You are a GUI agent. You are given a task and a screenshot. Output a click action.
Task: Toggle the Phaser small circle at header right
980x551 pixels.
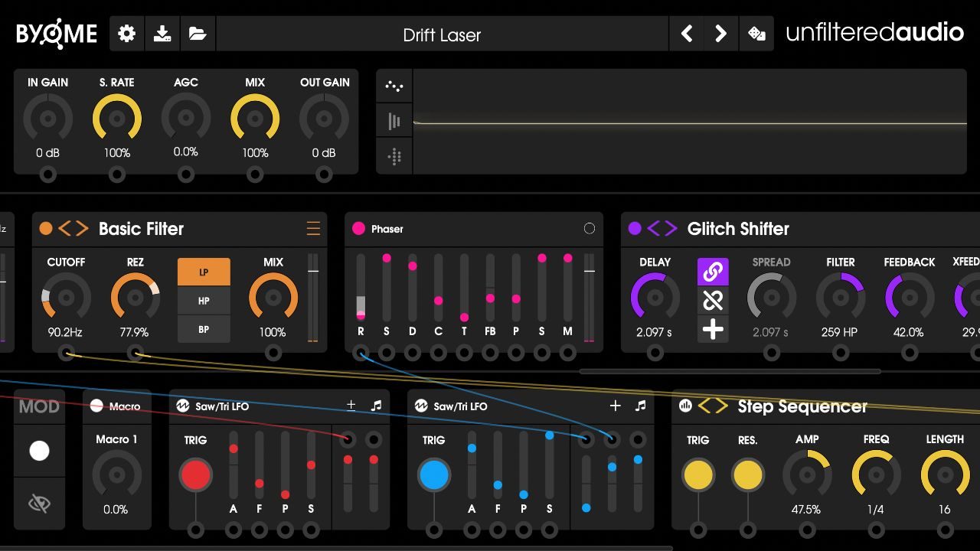point(589,228)
